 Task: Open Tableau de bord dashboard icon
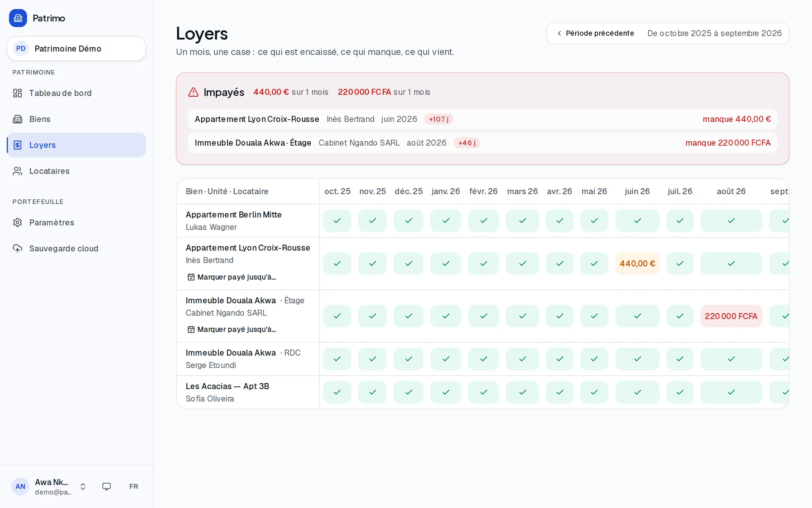click(x=17, y=93)
